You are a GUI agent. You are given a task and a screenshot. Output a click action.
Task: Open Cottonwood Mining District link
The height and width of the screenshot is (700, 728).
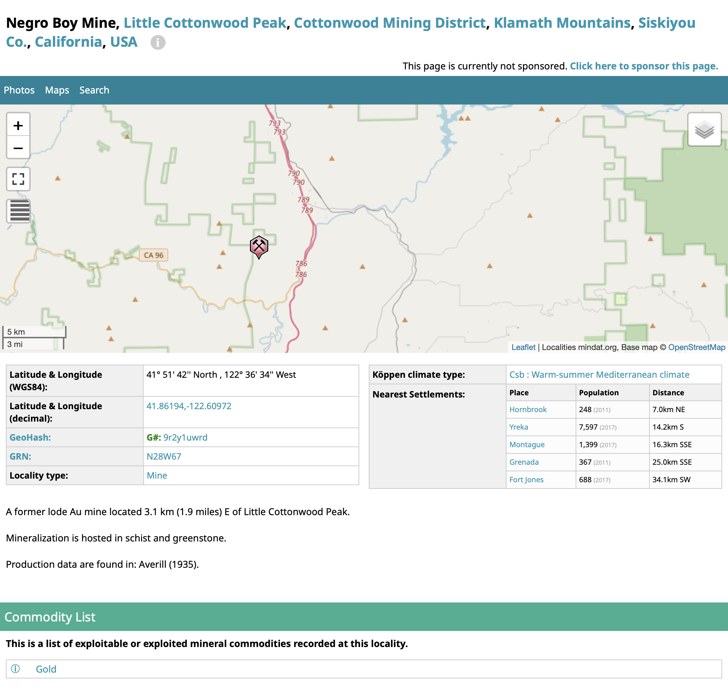tap(390, 23)
